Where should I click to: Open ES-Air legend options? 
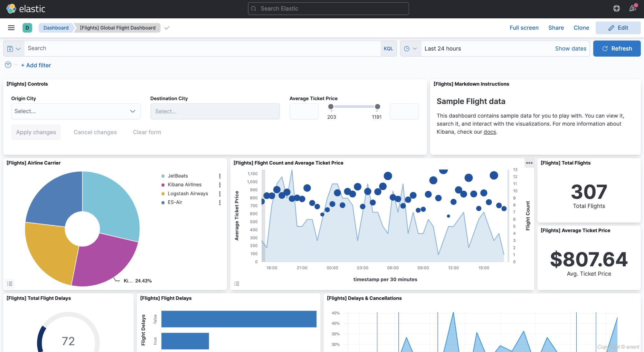click(220, 202)
